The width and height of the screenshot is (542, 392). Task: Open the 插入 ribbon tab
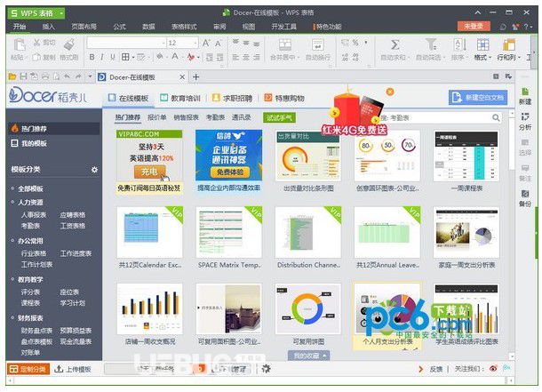48,27
